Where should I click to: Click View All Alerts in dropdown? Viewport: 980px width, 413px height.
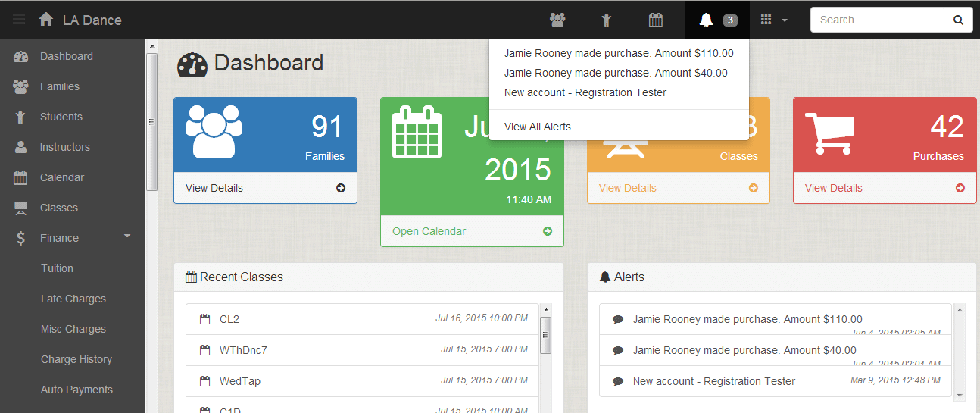pyautogui.click(x=538, y=127)
